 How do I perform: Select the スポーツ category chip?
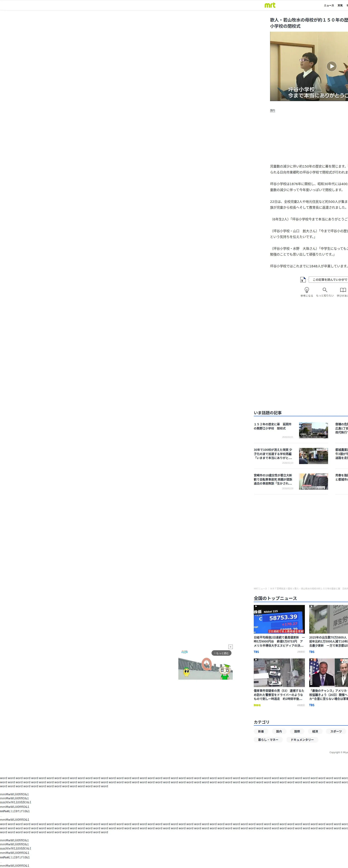(x=335, y=731)
